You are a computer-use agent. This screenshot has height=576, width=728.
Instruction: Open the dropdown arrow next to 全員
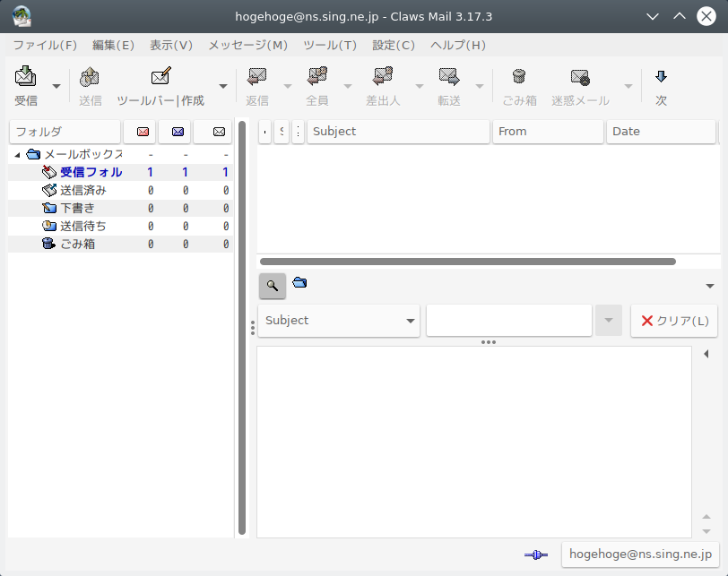point(348,86)
